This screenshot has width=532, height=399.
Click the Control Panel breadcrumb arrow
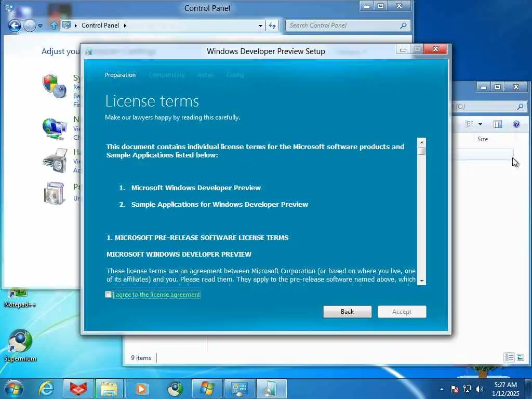click(125, 25)
